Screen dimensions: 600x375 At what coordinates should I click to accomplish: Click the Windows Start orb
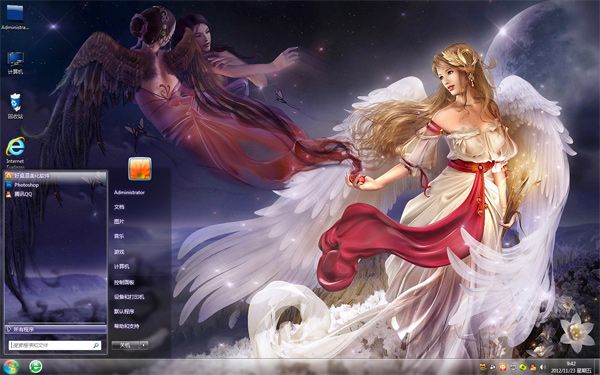pos(10,368)
